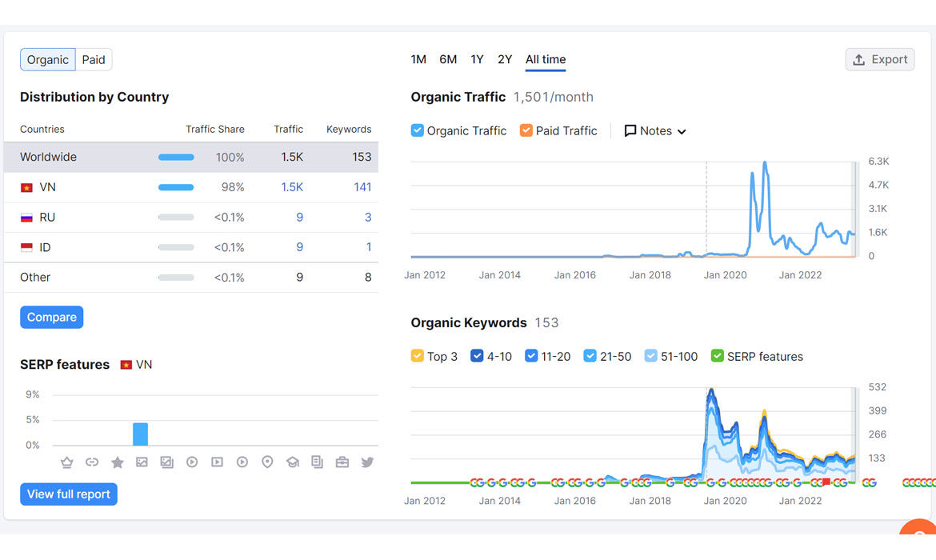Click the square play video icon

[218, 462]
